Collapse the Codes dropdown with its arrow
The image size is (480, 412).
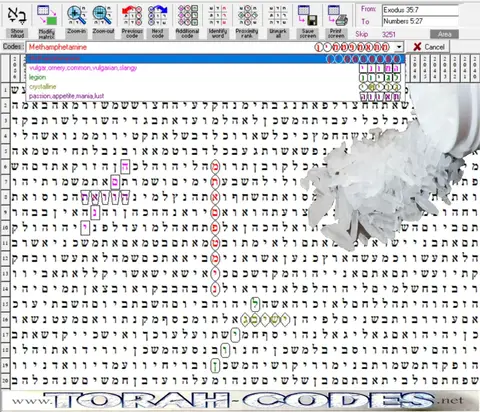pyautogui.click(x=399, y=47)
